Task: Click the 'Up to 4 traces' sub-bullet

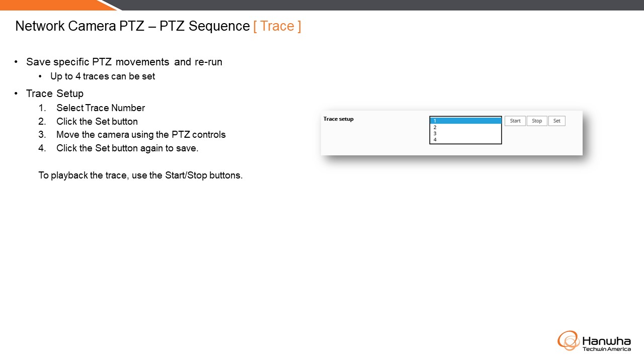Action: pos(103,76)
